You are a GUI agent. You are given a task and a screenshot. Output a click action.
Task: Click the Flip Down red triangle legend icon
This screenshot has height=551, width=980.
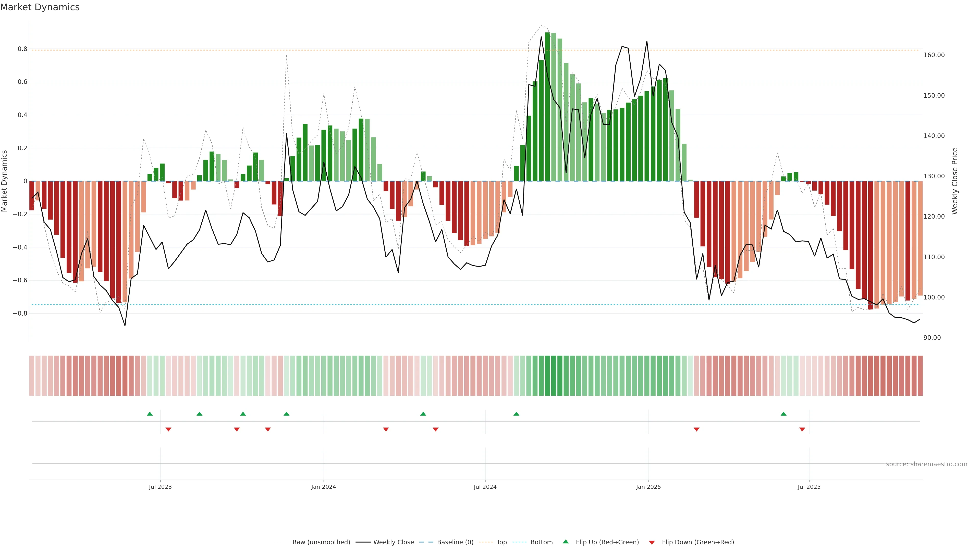click(x=652, y=543)
